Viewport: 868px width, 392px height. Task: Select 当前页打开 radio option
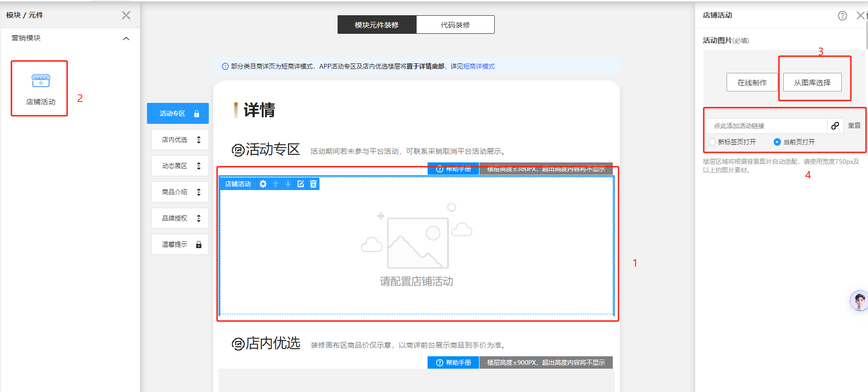pyautogui.click(x=777, y=142)
